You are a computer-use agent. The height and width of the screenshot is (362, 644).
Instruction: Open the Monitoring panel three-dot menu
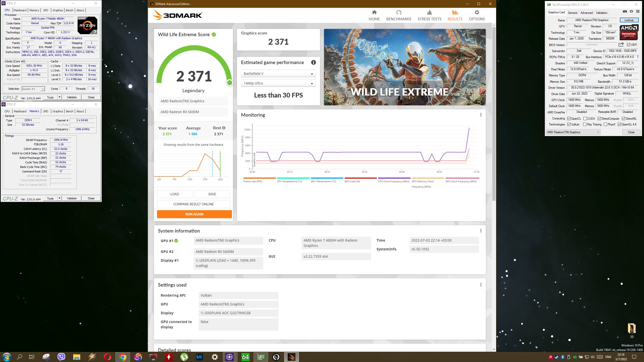[x=481, y=115]
